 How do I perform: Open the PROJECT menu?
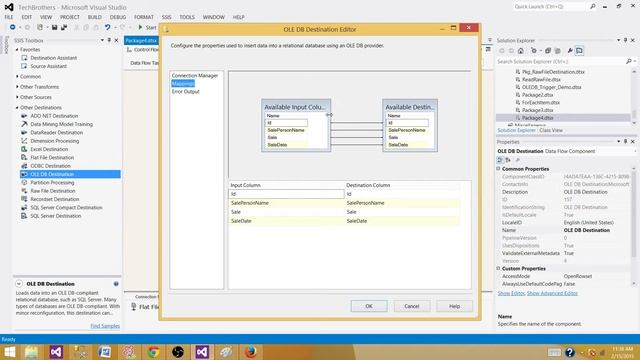(70, 17)
